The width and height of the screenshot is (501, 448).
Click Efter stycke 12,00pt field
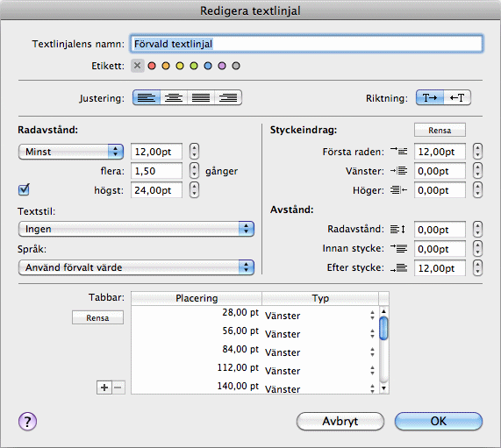[440, 268]
